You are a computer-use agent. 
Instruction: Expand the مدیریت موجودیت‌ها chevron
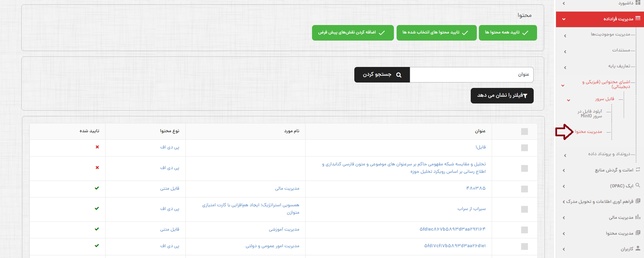[x=565, y=36]
